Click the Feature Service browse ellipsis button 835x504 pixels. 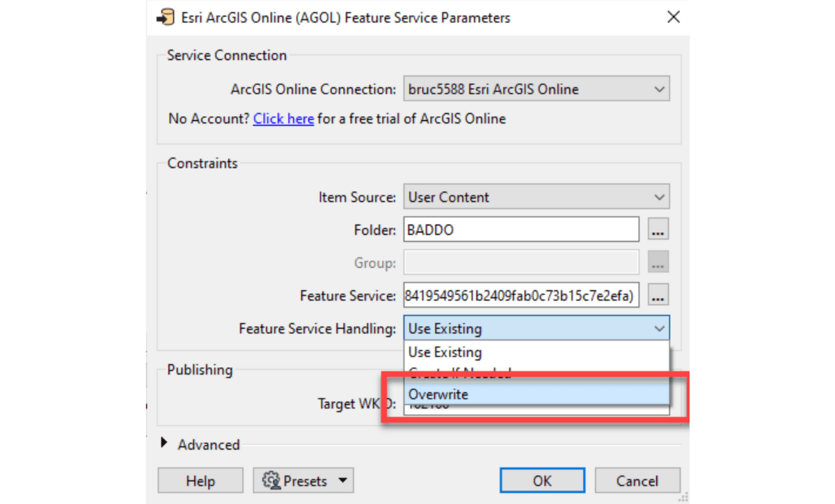pos(658,295)
